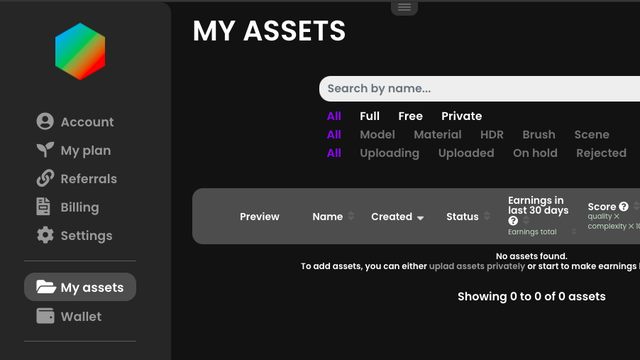Image resolution: width=640 pixels, height=360 pixels.
Task: Filter asset type by Brush
Action: point(539,135)
